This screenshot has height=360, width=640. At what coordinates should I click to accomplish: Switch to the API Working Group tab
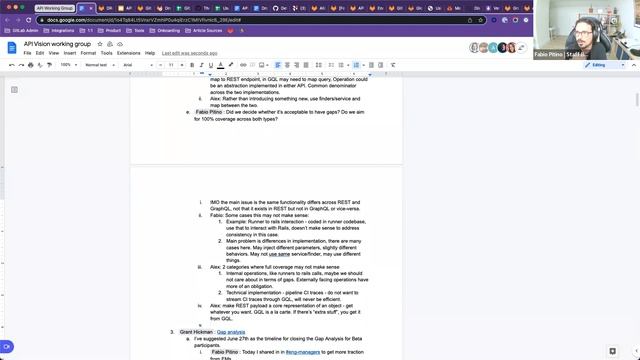click(55, 8)
